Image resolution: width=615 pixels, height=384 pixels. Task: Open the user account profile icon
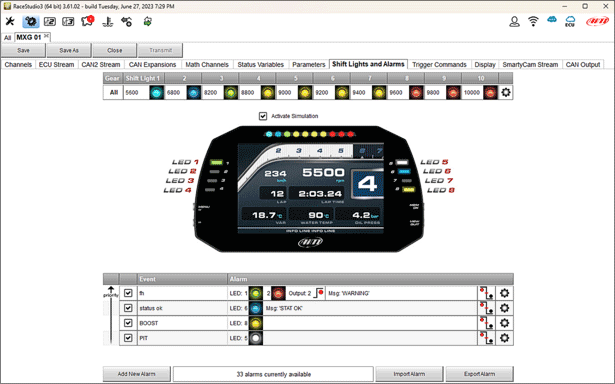514,21
